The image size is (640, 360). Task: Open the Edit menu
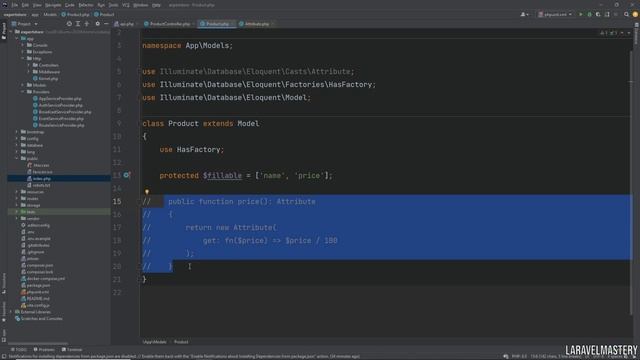(x=25, y=5)
